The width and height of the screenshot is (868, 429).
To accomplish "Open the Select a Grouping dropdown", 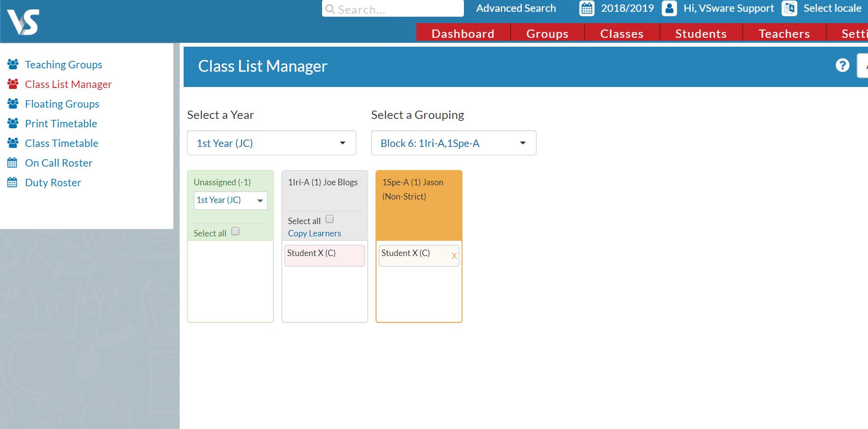I will 454,143.
